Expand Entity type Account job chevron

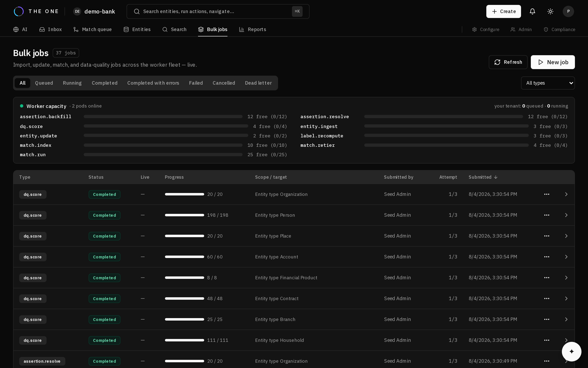point(566,257)
